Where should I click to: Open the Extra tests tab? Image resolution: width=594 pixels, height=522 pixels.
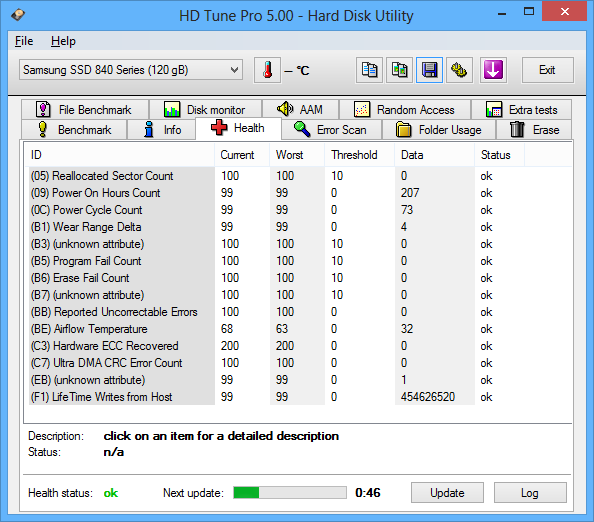click(x=521, y=109)
